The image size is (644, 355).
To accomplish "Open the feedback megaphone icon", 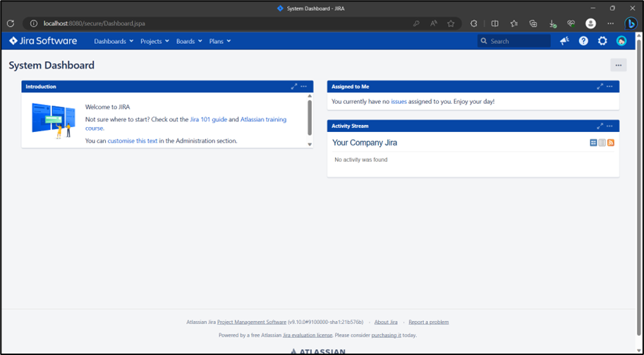I will coord(565,41).
